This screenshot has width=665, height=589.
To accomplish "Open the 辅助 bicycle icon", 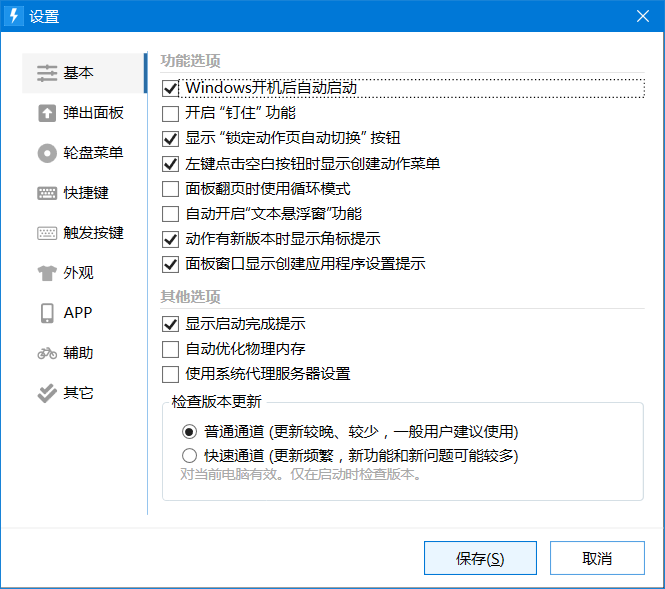I will (47, 353).
